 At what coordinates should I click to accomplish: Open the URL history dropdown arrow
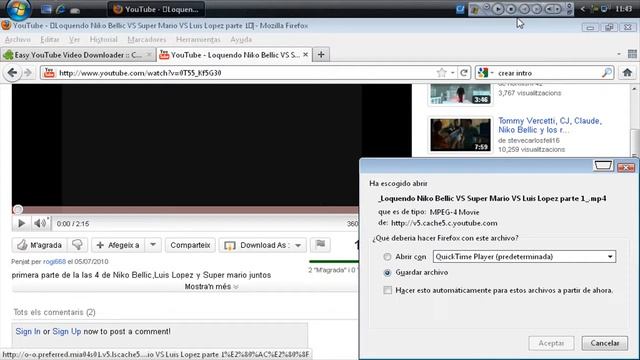pyautogui.click(x=453, y=73)
